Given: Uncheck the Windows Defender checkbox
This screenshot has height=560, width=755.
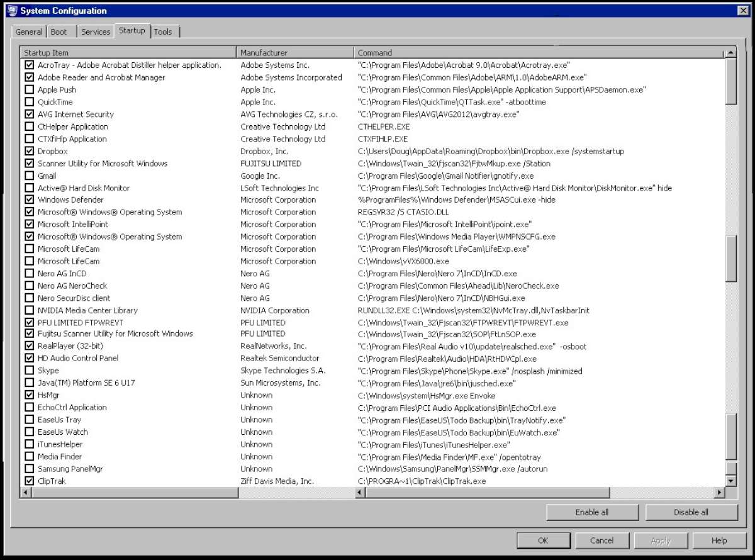Looking at the screenshot, I should pyautogui.click(x=29, y=200).
